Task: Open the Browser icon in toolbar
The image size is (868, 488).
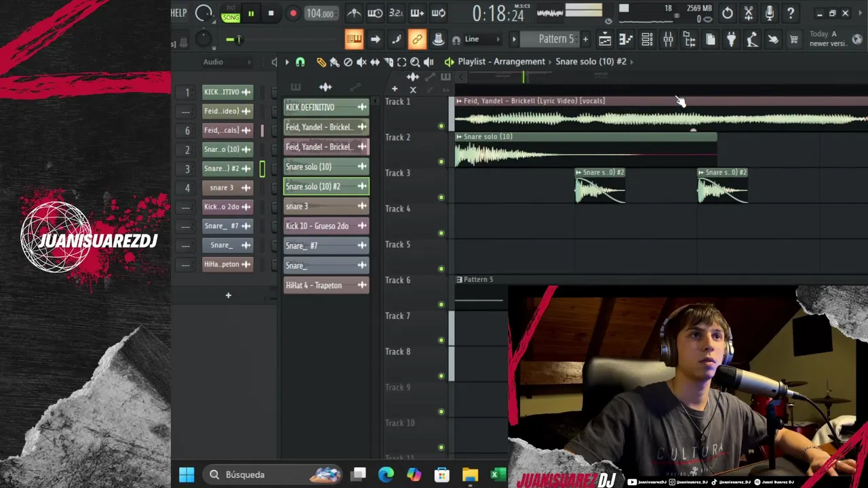Action: [x=689, y=40]
